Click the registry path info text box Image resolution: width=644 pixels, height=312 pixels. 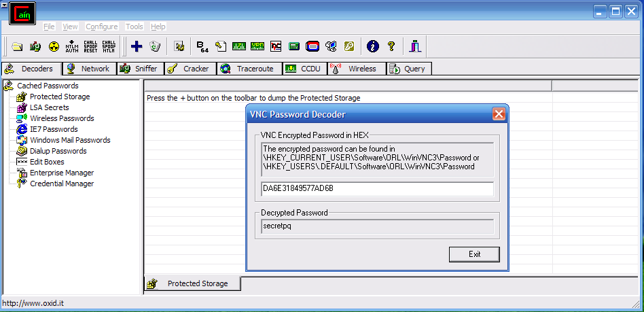(x=377, y=160)
